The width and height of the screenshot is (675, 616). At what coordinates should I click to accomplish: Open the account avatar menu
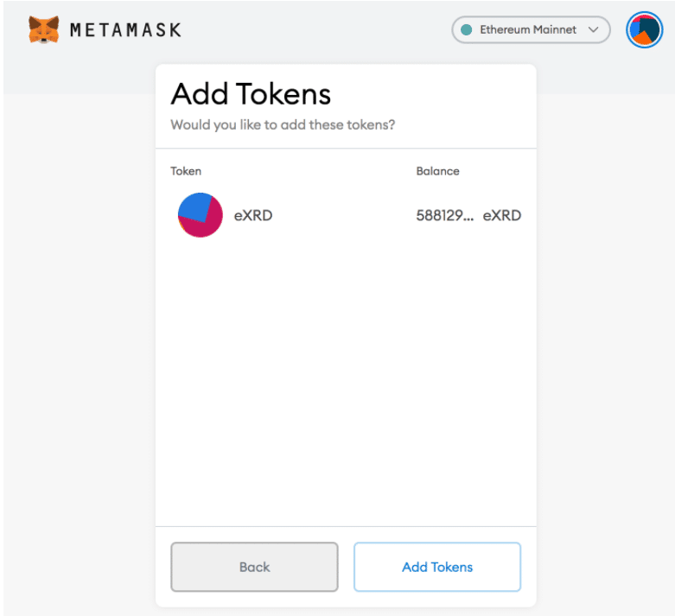(x=644, y=29)
